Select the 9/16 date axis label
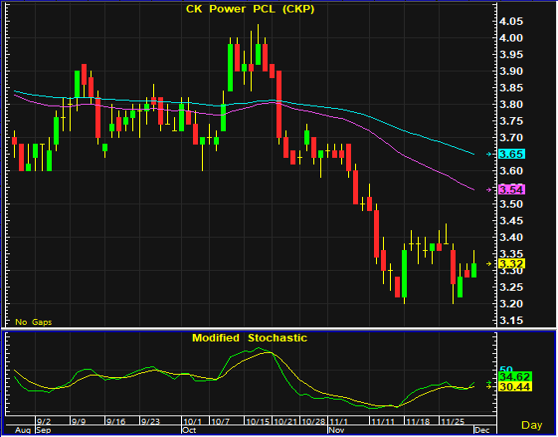This screenshot has height=437, width=558. click(x=116, y=422)
